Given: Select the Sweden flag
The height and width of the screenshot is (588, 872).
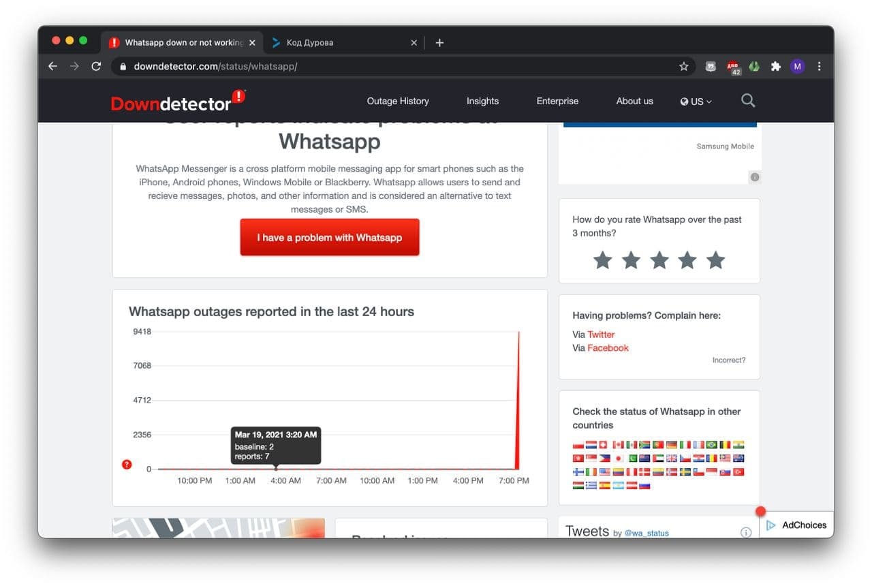Looking at the screenshot, I should [685, 471].
